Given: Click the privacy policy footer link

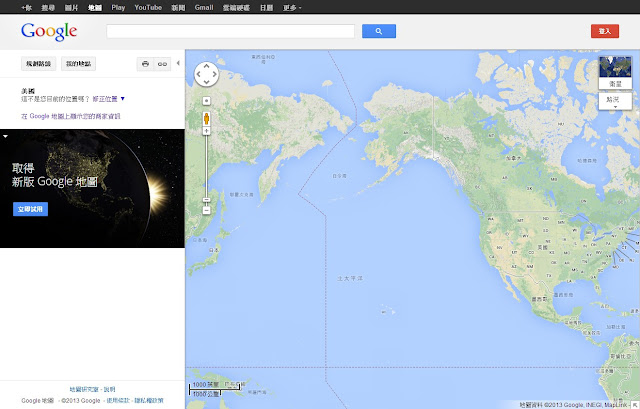Looking at the screenshot, I should [x=149, y=400].
